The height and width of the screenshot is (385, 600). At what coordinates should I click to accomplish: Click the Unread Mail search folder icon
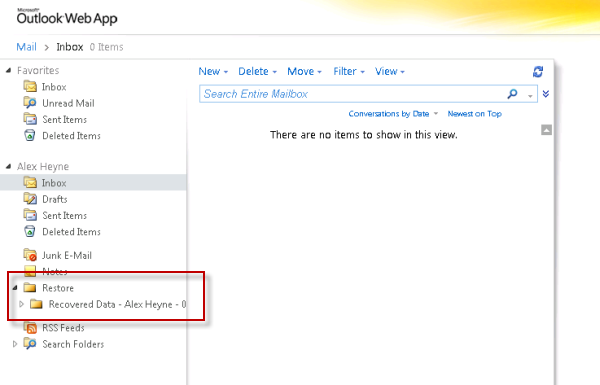[30, 103]
